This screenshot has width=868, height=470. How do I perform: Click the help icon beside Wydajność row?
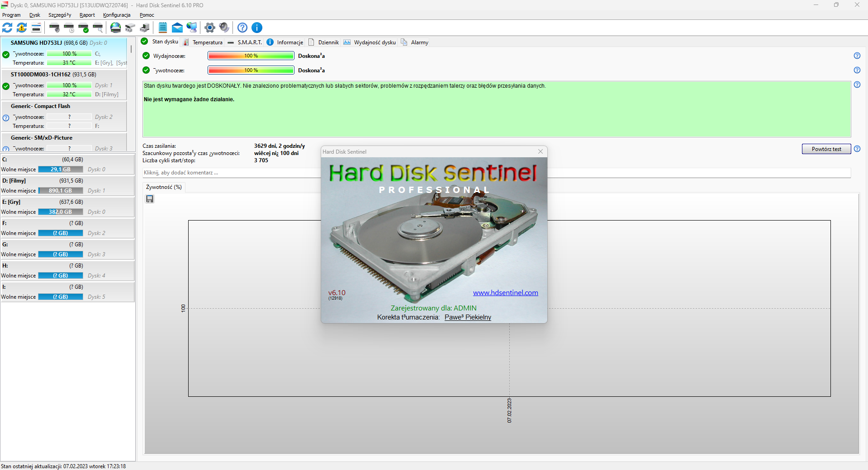[857, 56]
